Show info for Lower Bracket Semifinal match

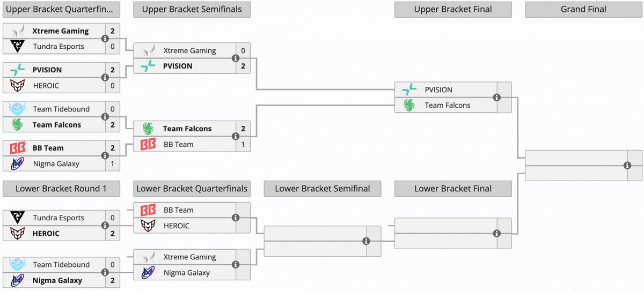[367, 241]
